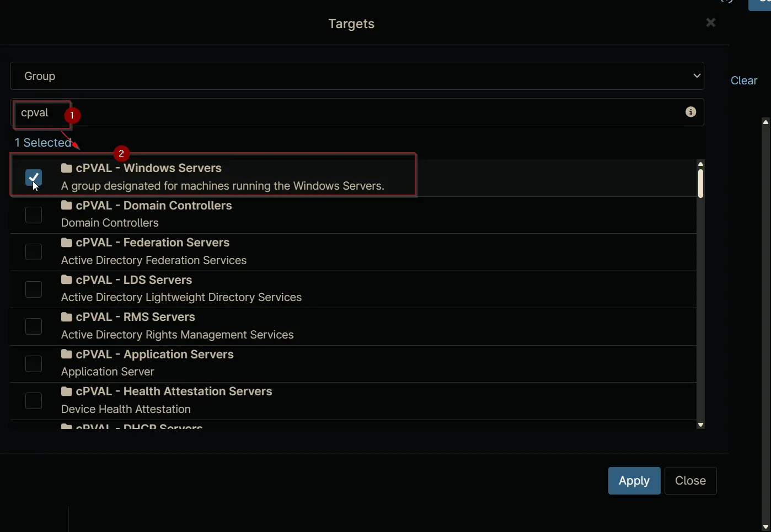
Task: Uncheck the cPVAL - Windows Servers checkbox
Action: click(34, 178)
